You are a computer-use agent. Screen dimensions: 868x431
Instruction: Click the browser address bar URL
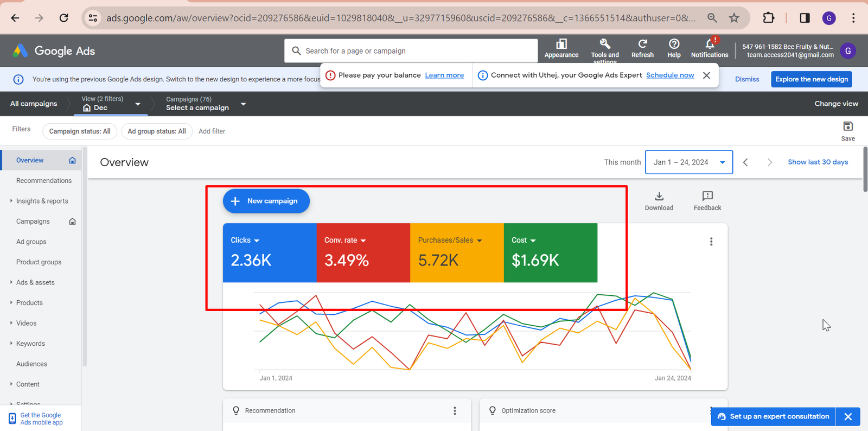(x=400, y=18)
